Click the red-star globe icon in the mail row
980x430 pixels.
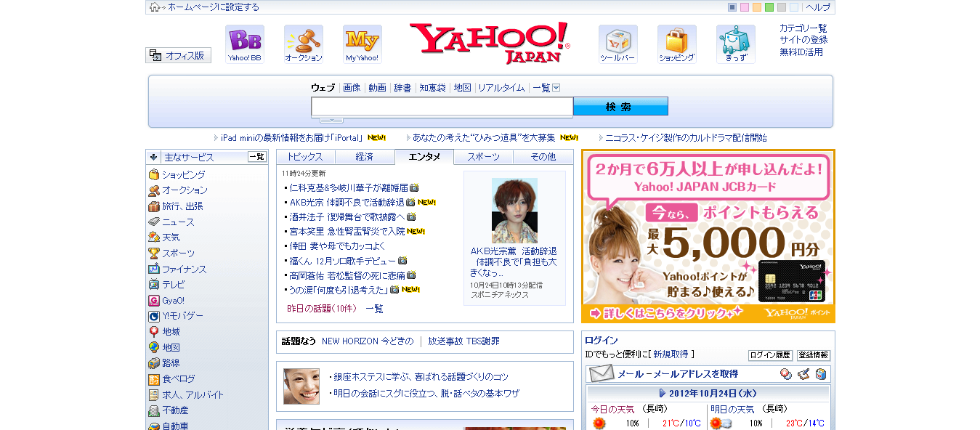[x=786, y=374]
